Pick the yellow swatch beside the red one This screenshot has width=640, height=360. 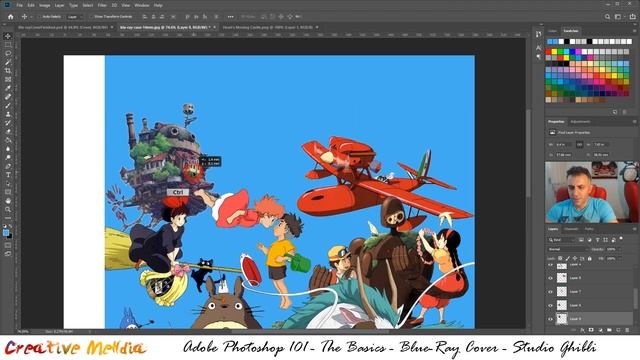(554, 52)
